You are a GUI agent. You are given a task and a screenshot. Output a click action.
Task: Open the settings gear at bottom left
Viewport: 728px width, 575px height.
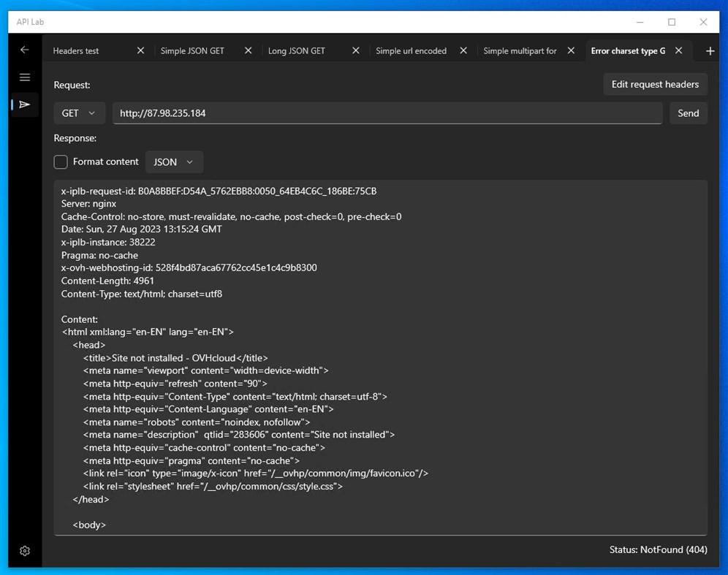pyautogui.click(x=24, y=550)
